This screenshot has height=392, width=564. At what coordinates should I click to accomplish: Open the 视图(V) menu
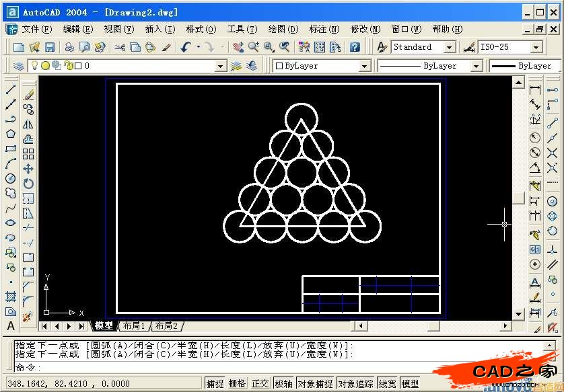[119, 29]
